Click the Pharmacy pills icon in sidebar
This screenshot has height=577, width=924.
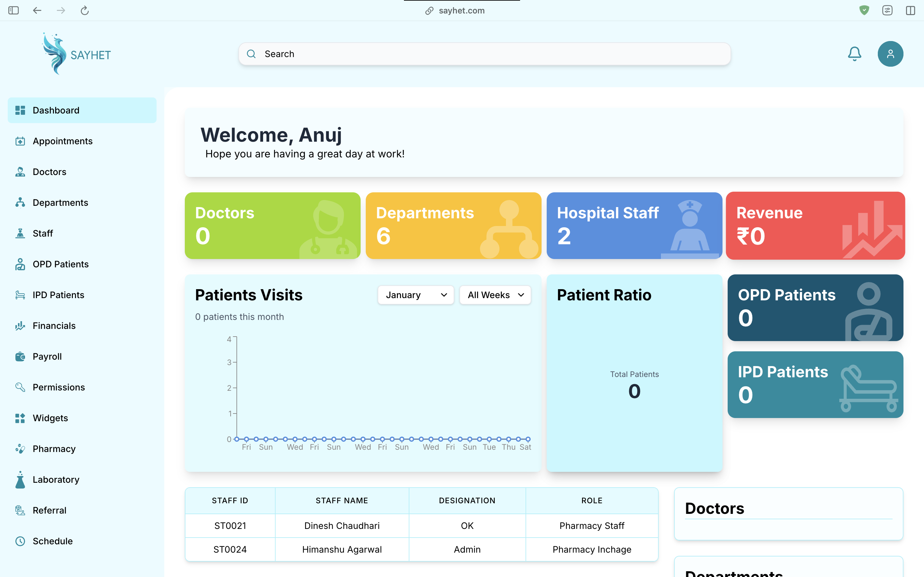coord(20,449)
